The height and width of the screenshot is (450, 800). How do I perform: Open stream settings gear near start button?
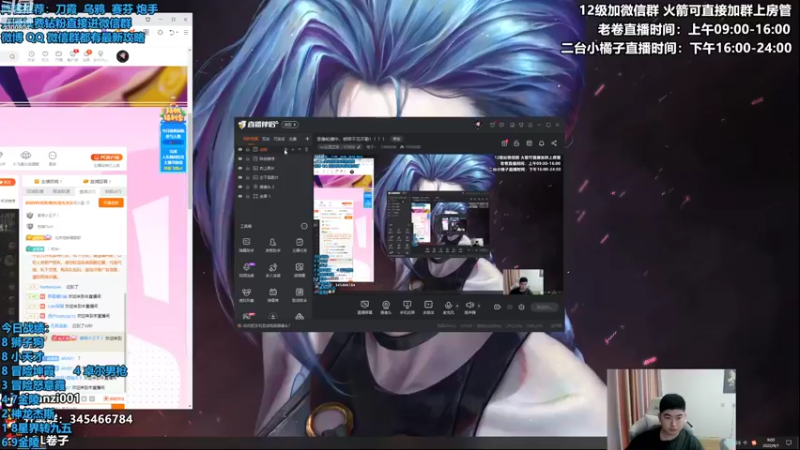(521, 307)
